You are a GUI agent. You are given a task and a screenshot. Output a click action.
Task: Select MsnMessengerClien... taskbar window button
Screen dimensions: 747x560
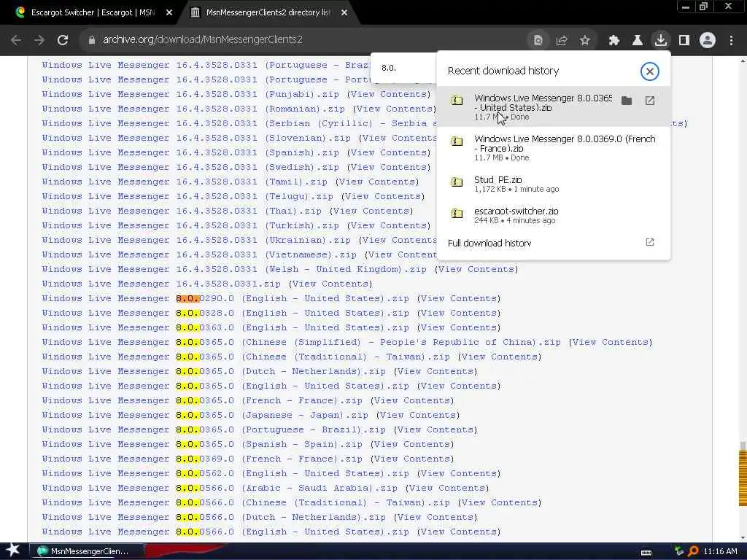point(86,551)
